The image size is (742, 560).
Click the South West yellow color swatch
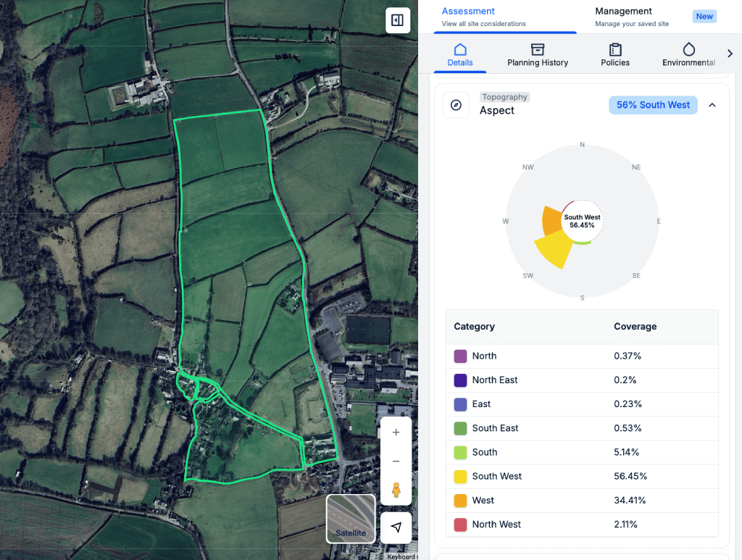tap(460, 477)
